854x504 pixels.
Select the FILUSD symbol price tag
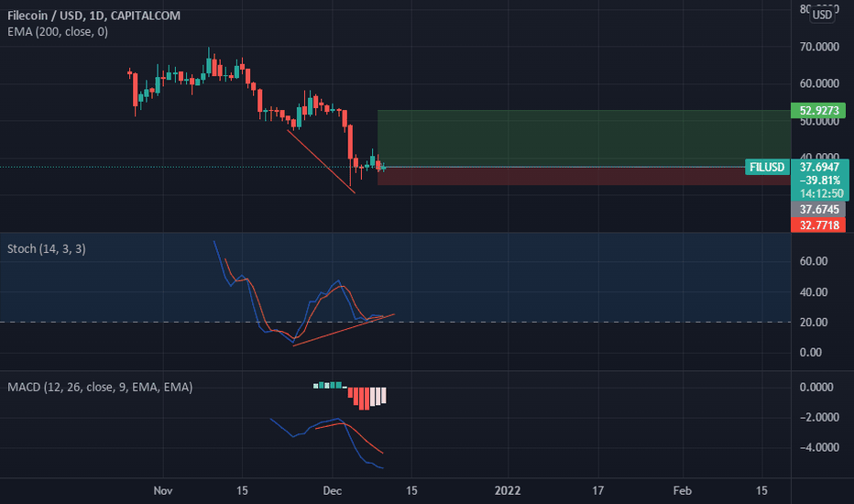point(767,168)
